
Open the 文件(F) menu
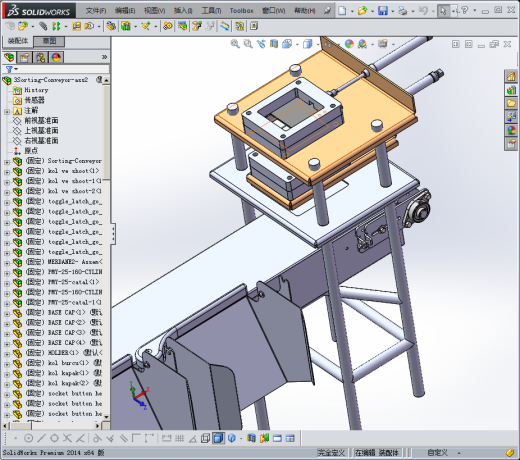point(96,11)
